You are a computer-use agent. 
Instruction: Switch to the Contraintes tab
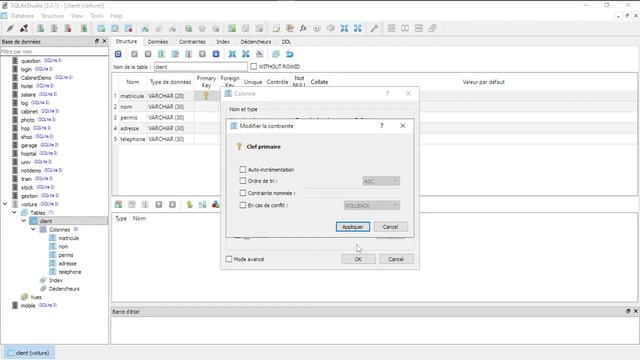click(x=192, y=42)
